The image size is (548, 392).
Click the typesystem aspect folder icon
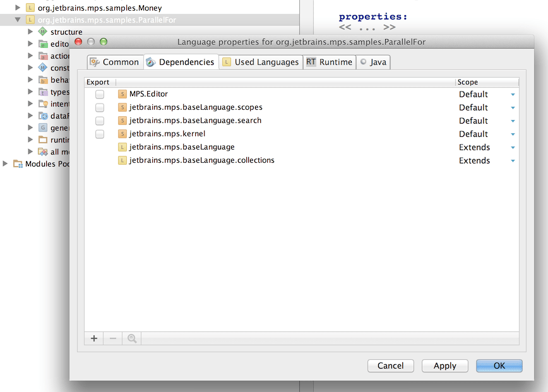[x=43, y=92]
